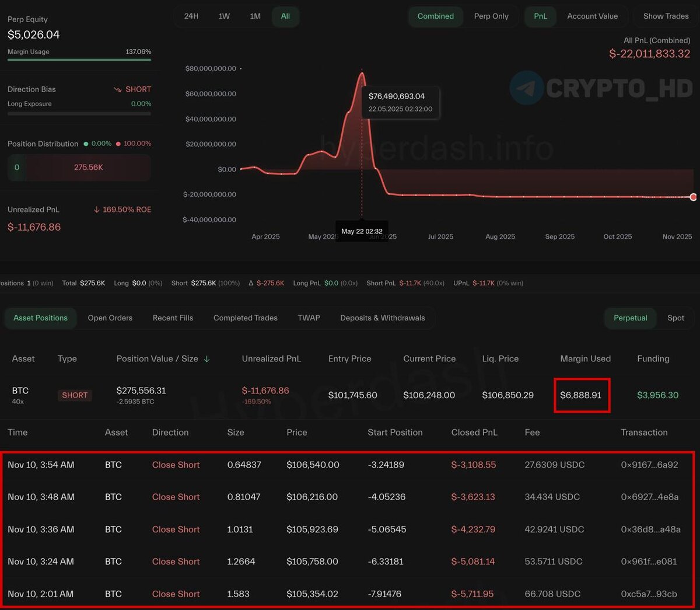Click the BTC asset position row name
Viewport: 700px width, 610px height.
[x=20, y=391]
